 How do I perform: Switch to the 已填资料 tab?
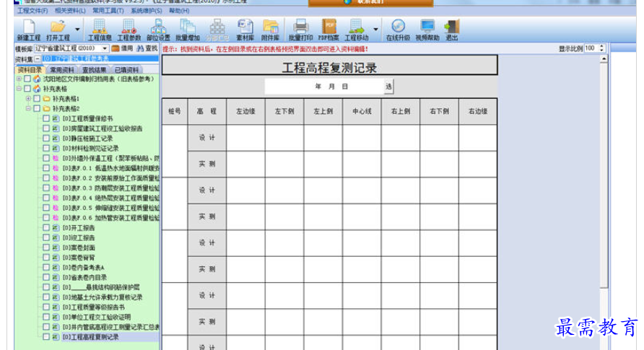click(127, 70)
